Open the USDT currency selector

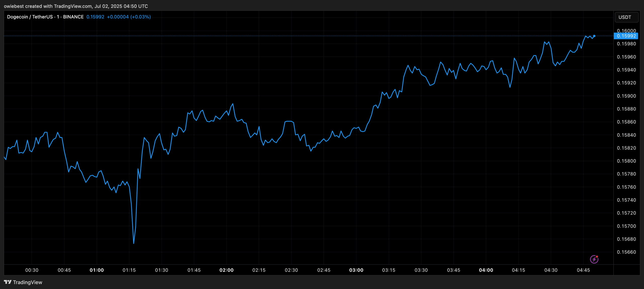626,17
